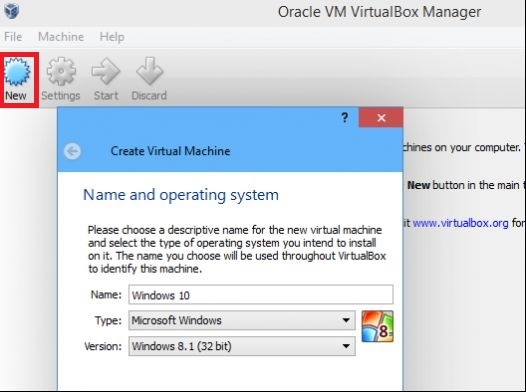
Task: Click the Oracle VM VirtualBox Manager title text
Action: 379,12
